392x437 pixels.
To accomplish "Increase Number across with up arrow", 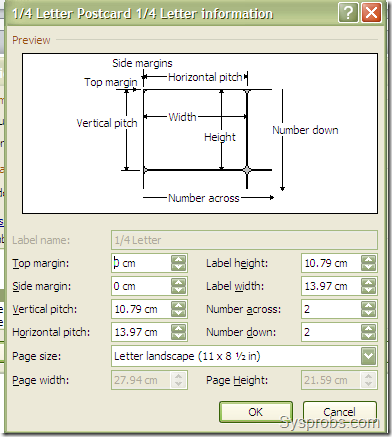I will [x=368, y=305].
